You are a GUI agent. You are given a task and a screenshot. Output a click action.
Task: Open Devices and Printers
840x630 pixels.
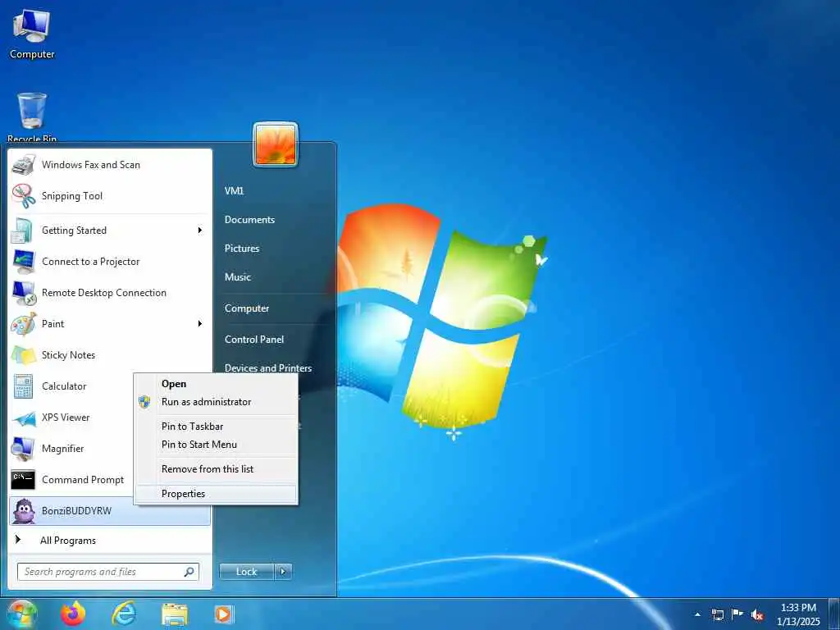point(268,368)
